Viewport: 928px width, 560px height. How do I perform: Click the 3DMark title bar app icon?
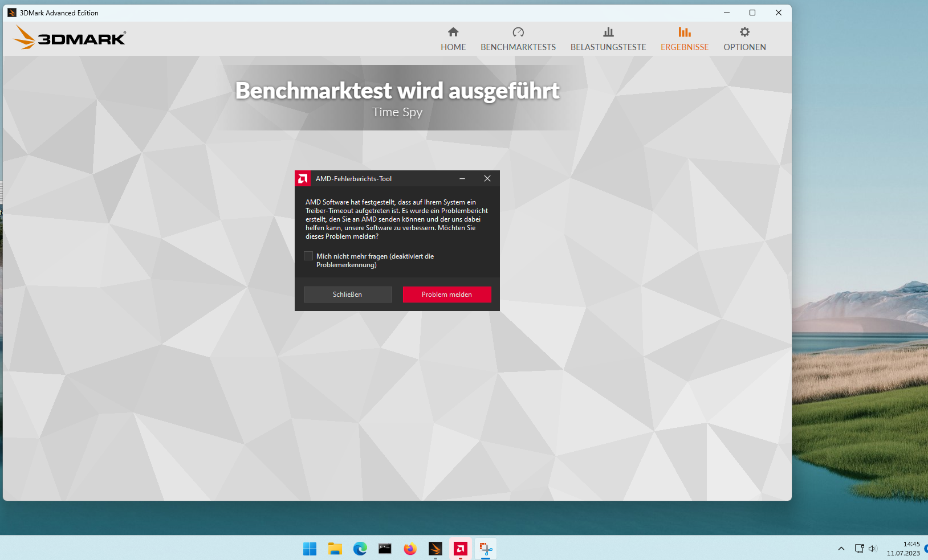pyautogui.click(x=12, y=13)
